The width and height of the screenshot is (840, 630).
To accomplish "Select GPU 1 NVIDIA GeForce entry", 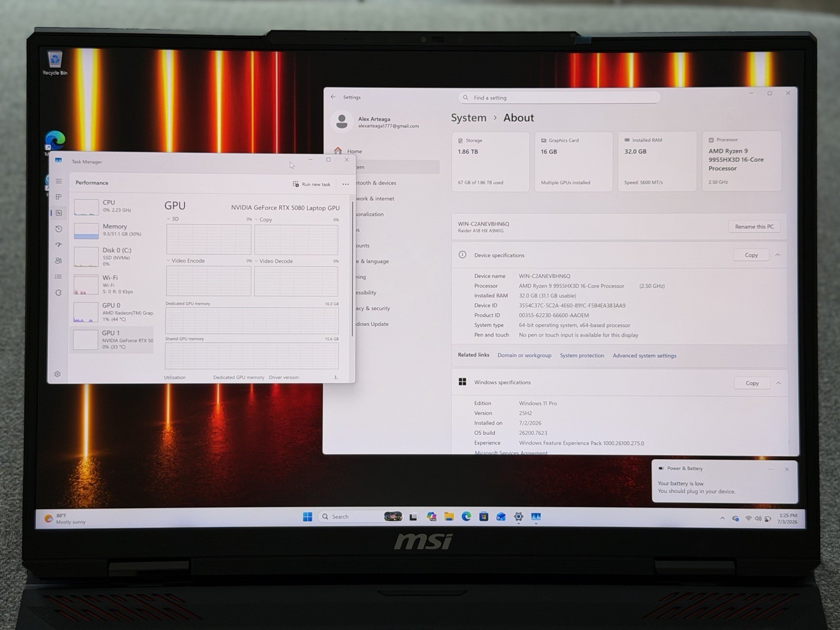I will (x=112, y=340).
